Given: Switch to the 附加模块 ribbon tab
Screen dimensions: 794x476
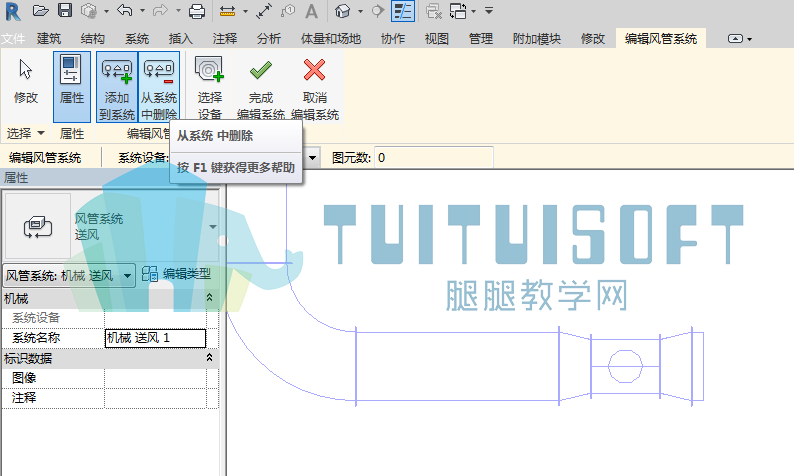Looking at the screenshot, I should tap(537, 38).
